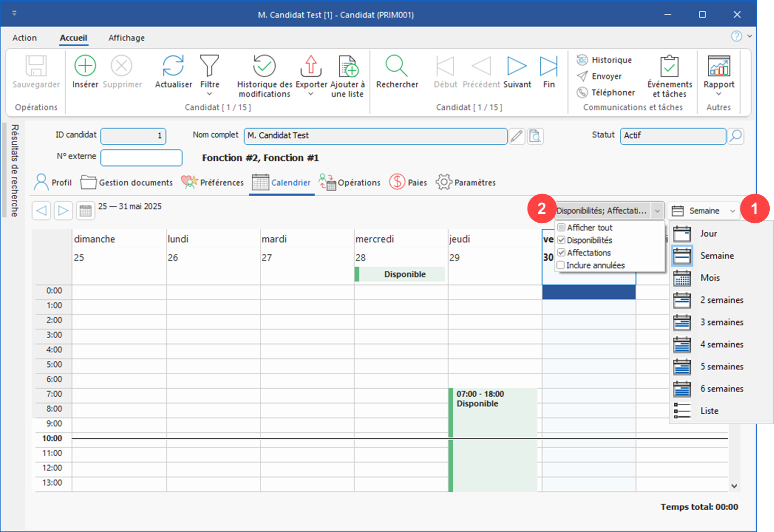Viewport: 774px width, 532px height.
Task: Enable the Inclure annulées checkbox
Action: pos(561,265)
